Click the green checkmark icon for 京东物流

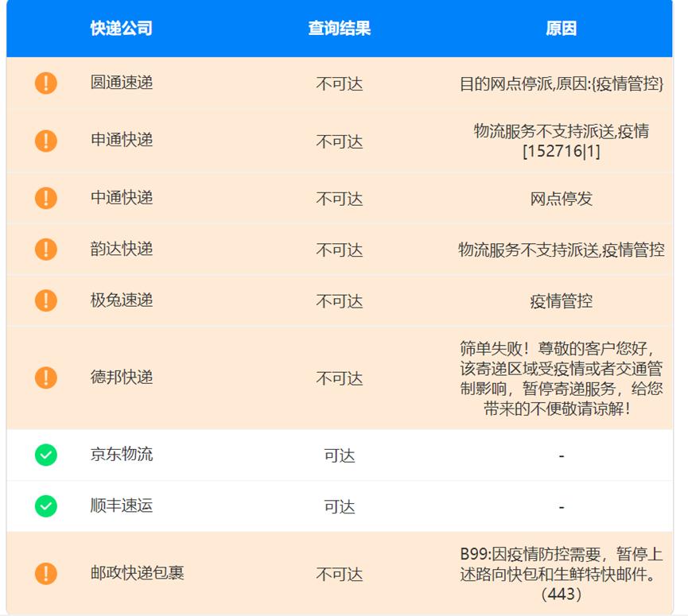pos(46,455)
